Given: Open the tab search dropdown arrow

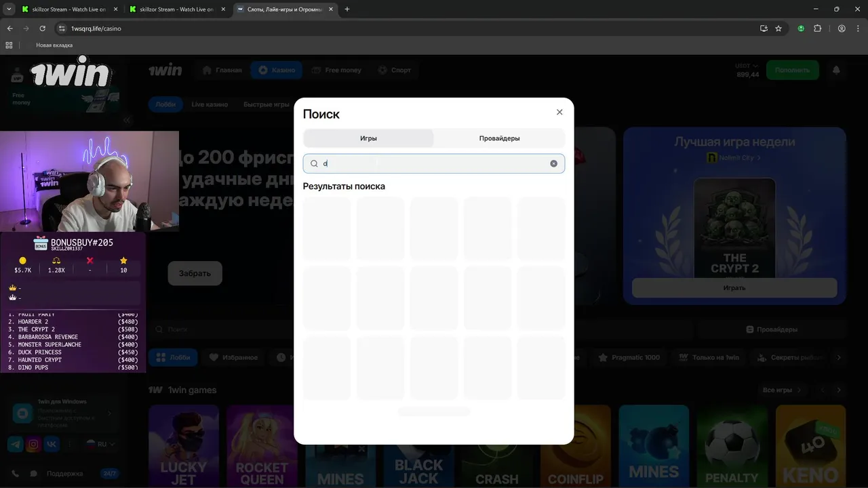Looking at the screenshot, I should pos(9,9).
